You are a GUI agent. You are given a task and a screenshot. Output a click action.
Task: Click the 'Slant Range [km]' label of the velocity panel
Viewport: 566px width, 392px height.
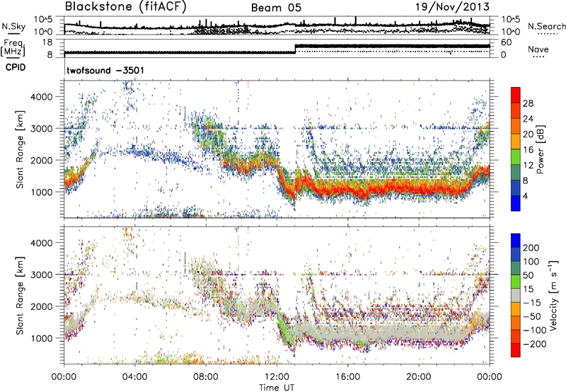pyautogui.click(x=20, y=295)
